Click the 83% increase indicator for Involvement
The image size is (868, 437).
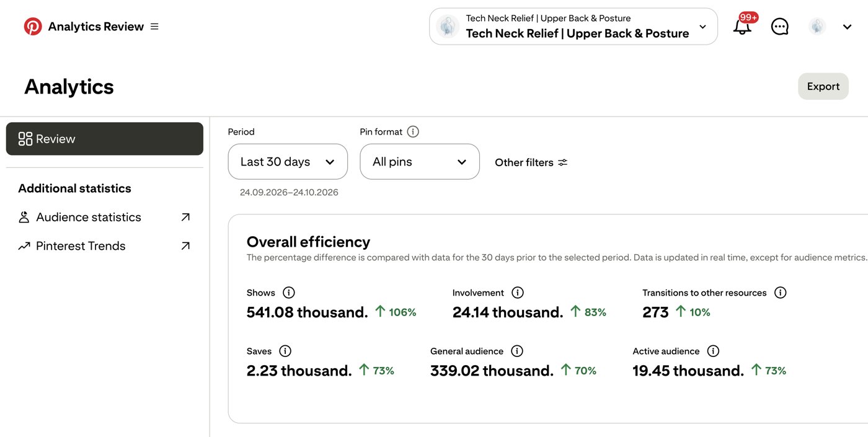coord(588,312)
